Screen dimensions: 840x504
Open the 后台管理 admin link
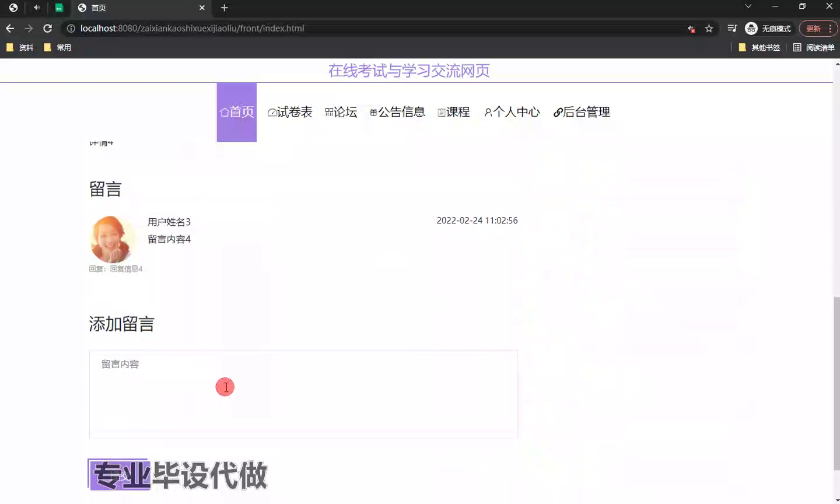pyautogui.click(x=582, y=112)
